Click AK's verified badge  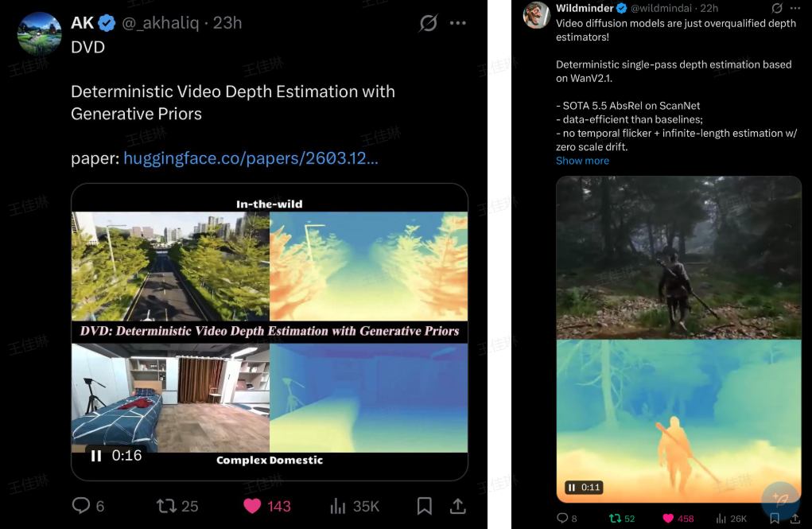pos(107,23)
